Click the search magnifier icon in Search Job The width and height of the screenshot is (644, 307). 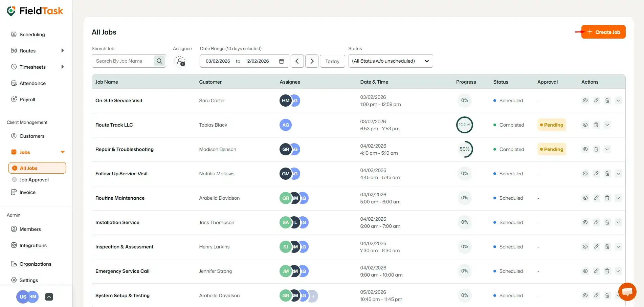[x=159, y=61]
